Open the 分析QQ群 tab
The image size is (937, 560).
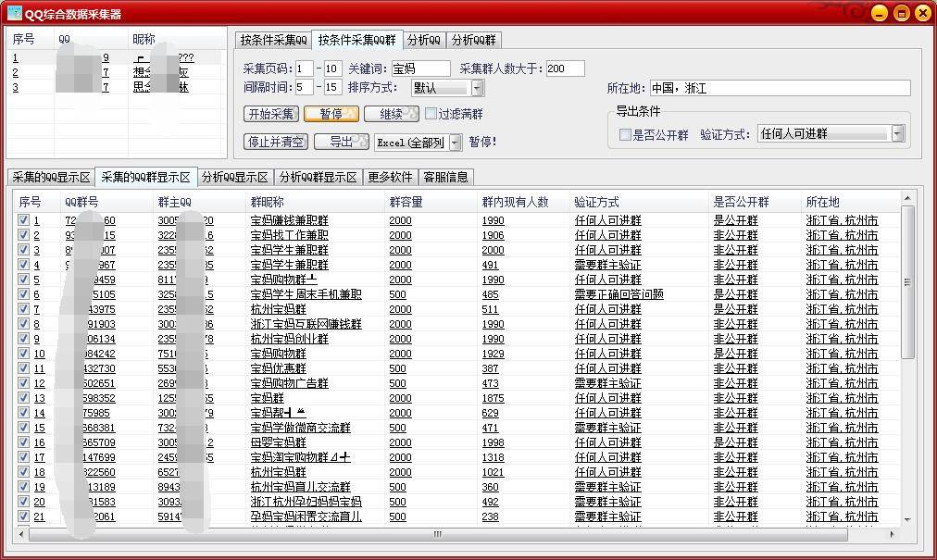(x=473, y=40)
